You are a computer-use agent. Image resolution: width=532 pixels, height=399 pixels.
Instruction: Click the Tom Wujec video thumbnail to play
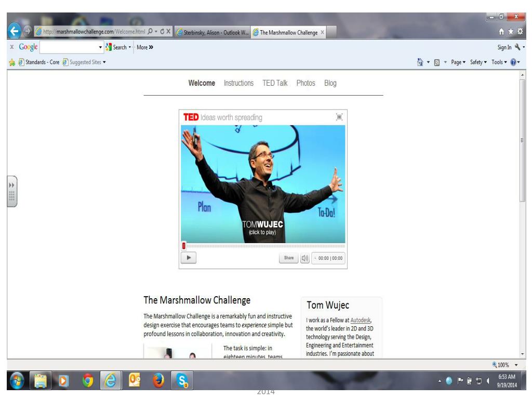(x=263, y=184)
